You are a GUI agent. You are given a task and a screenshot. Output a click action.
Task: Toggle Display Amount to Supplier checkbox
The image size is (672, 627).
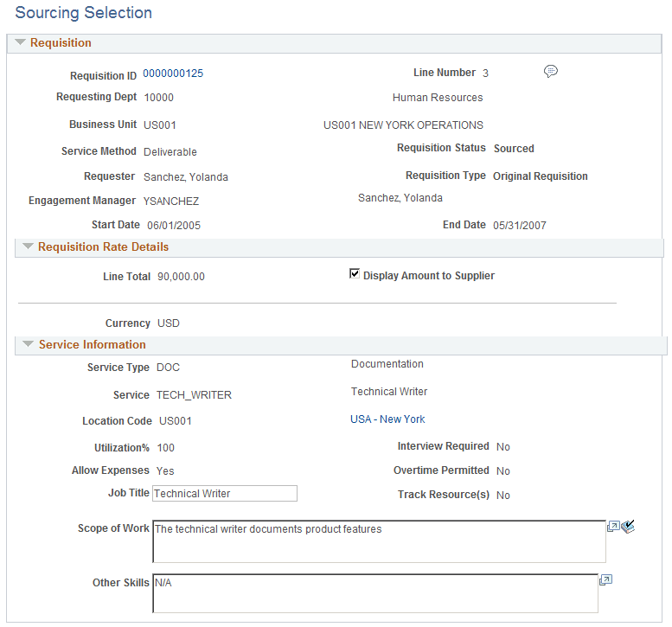pyautogui.click(x=355, y=273)
